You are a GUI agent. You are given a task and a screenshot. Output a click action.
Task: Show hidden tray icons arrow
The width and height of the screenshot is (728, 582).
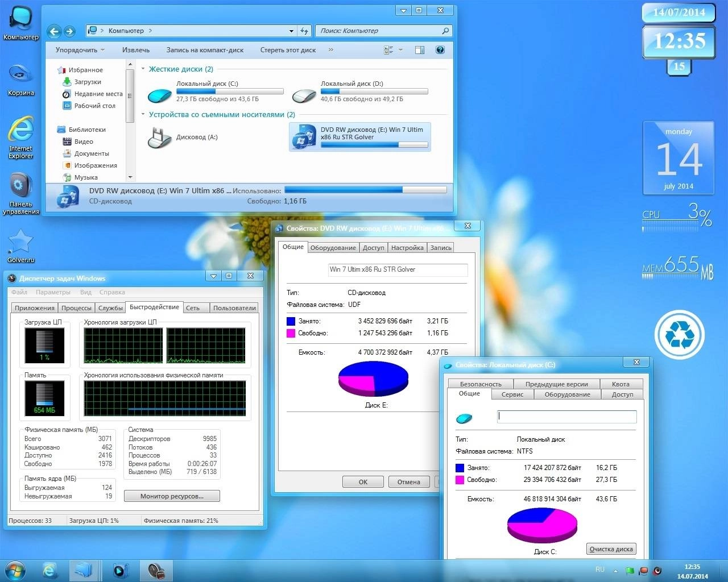[615, 571]
